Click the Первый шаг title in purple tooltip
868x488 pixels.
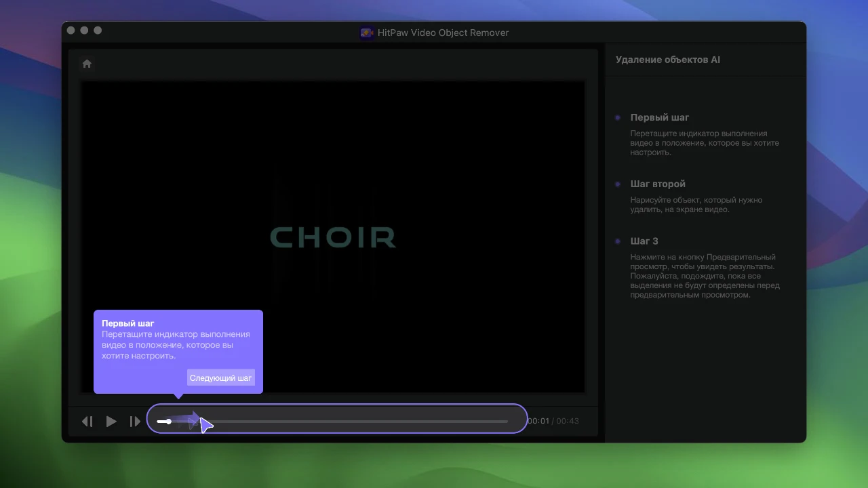(128, 323)
